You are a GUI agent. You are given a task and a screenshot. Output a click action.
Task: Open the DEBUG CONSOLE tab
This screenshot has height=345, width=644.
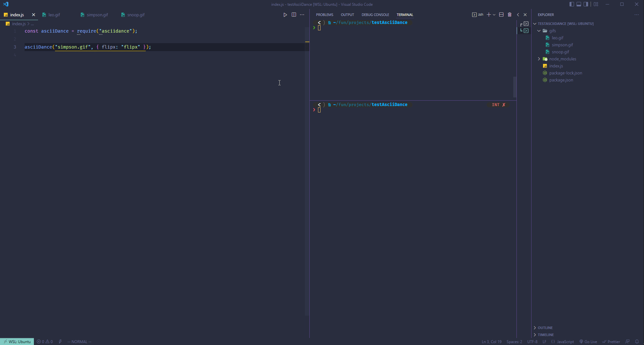(375, 14)
